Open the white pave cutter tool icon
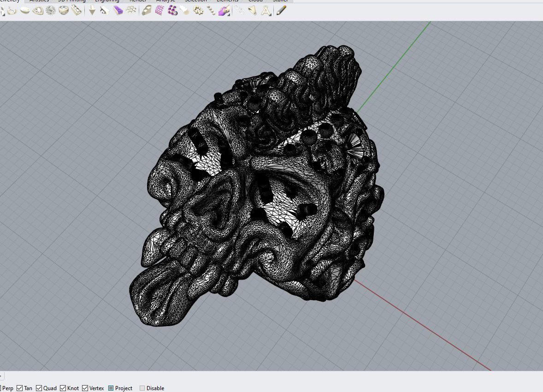Viewport: 543px width, 392px height. pyautogui.click(x=105, y=11)
